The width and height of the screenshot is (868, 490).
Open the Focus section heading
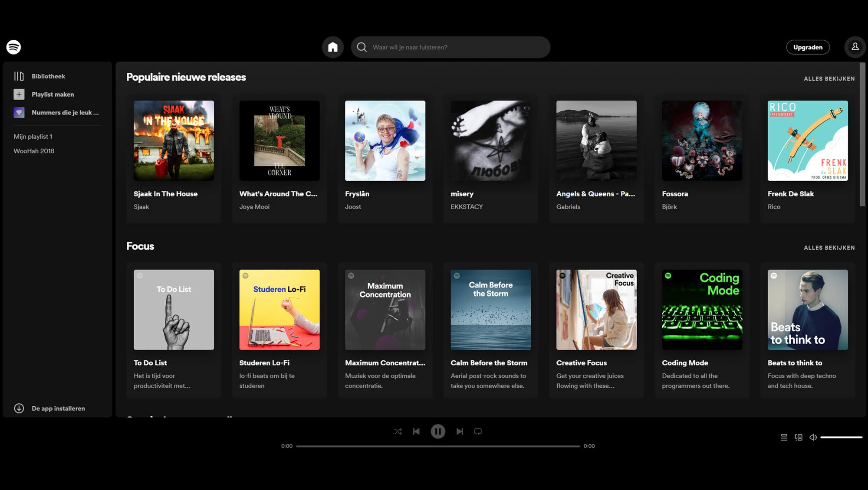click(140, 246)
